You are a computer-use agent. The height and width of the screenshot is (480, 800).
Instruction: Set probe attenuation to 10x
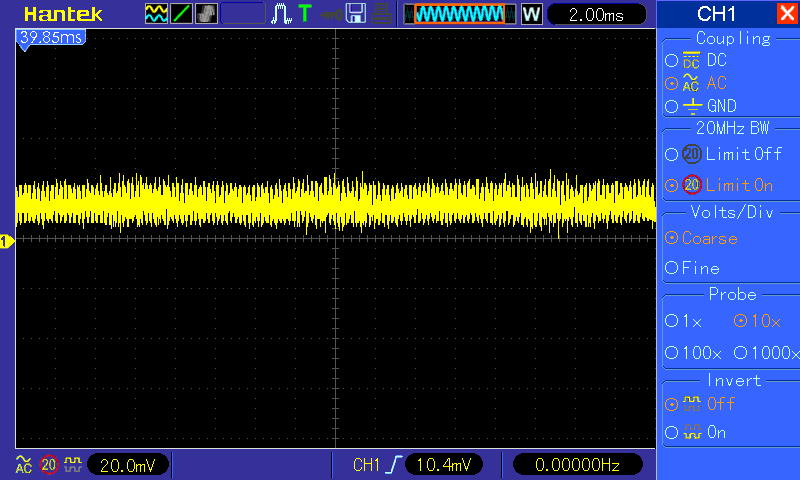tap(757, 321)
